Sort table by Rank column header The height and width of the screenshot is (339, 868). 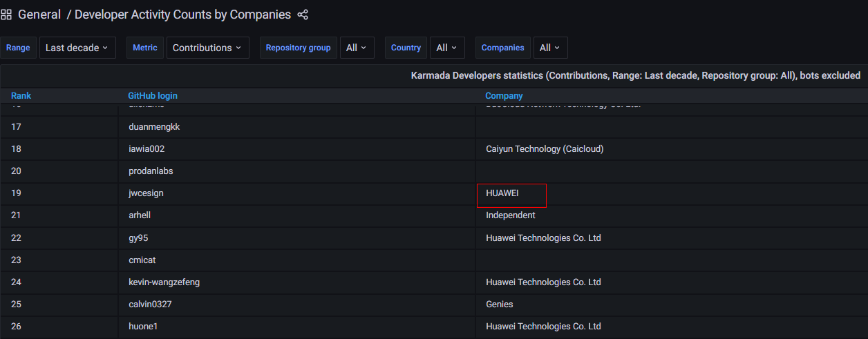[21, 96]
